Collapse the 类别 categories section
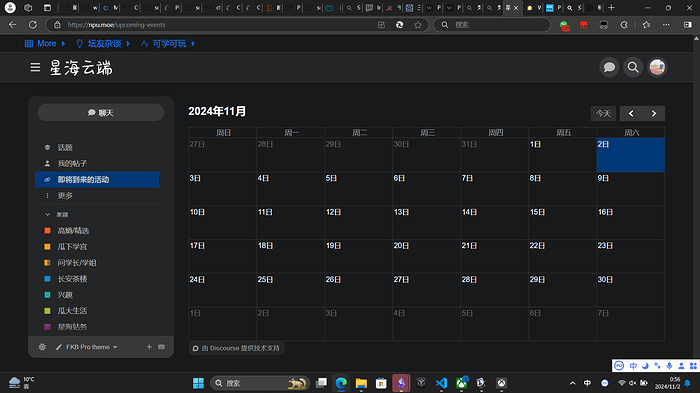Image resolution: width=700 pixels, height=393 pixels. (x=56, y=215)
